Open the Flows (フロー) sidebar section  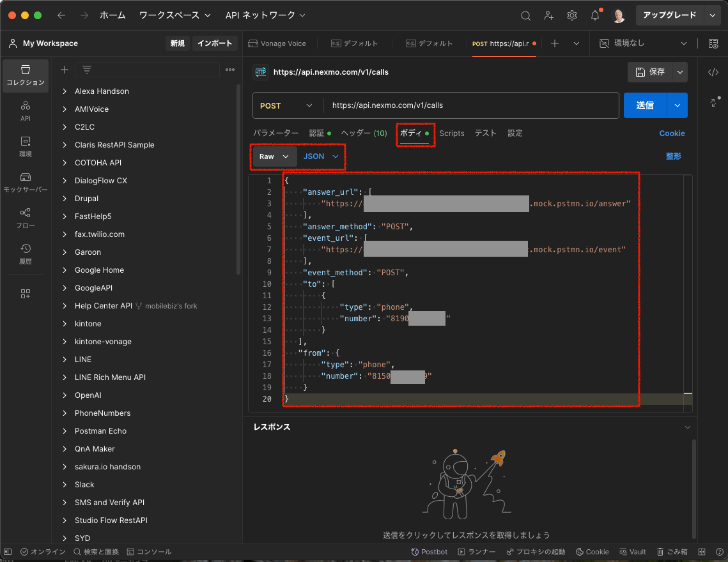click(x=26, y=218)
